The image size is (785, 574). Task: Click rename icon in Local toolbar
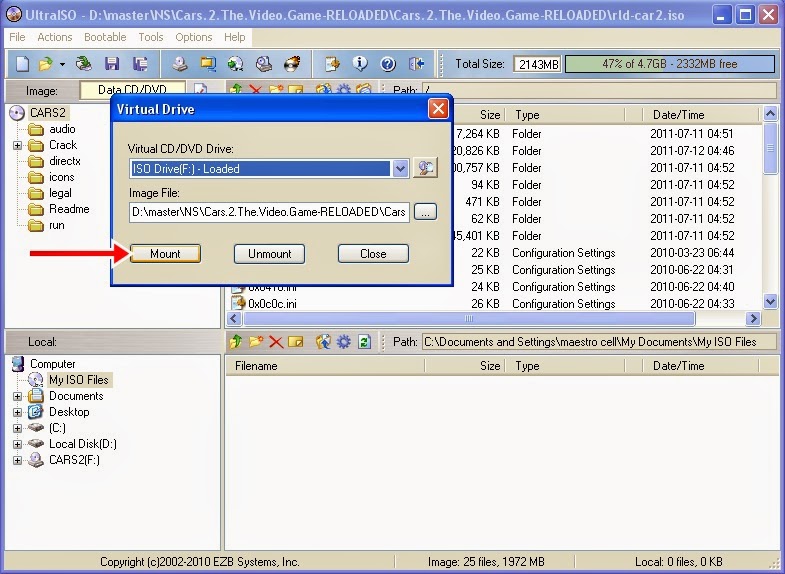(x=296, y=342)
